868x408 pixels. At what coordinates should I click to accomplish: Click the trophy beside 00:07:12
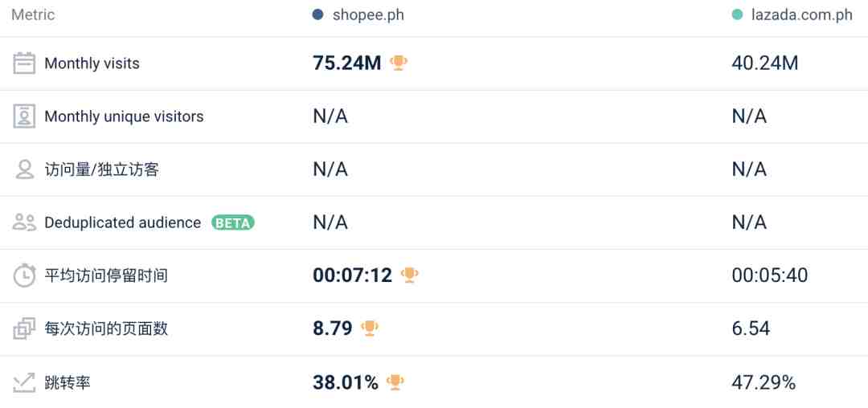(409, 275)
